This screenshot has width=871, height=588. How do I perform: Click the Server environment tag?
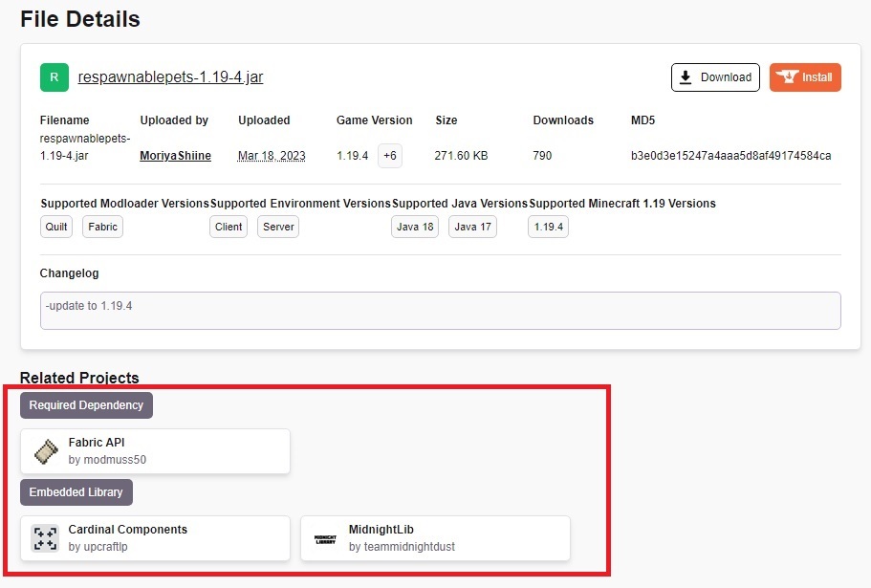[x=278, y=228]
